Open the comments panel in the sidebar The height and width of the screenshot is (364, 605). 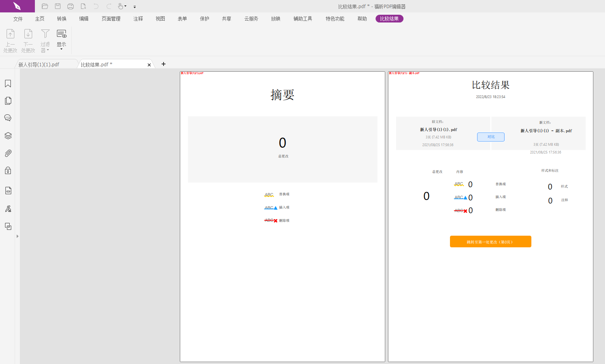(x=8, y=117)
